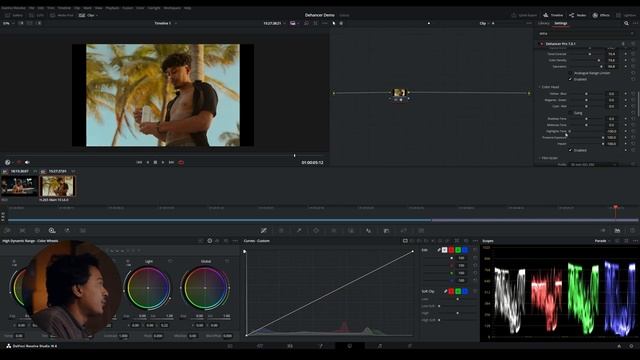Toggle loop playback in viewer
Viewport: 640px width, 360px height.
(x=181, y=162)
